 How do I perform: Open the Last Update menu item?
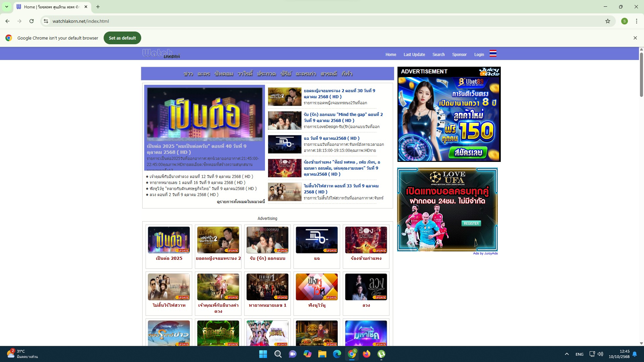click(414, 55)
